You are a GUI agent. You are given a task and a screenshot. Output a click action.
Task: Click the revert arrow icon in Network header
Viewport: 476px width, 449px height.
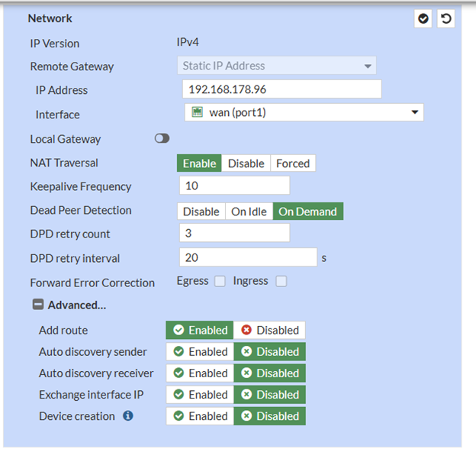point(445,19)
